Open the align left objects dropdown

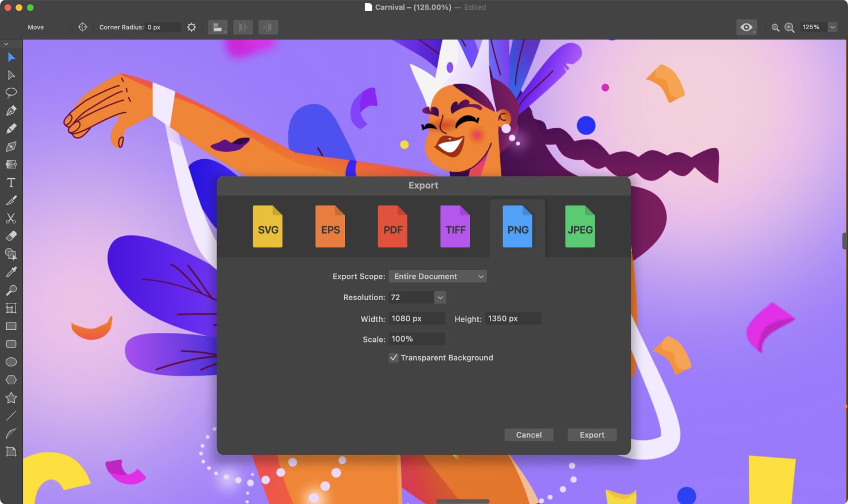(x=218, y=27)
